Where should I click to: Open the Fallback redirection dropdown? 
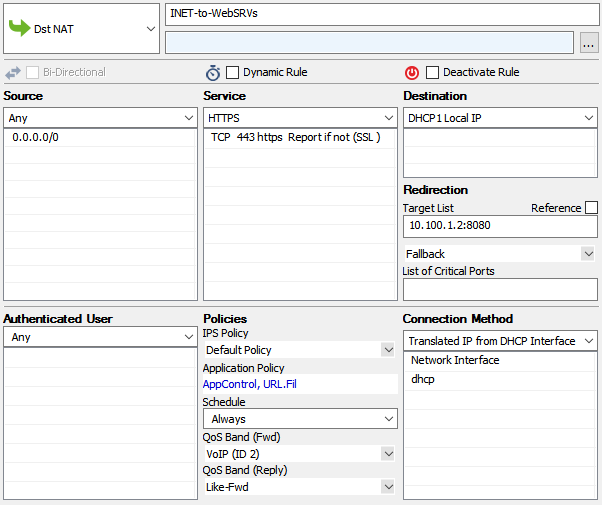pyautogui.click(x=587, y=254)
